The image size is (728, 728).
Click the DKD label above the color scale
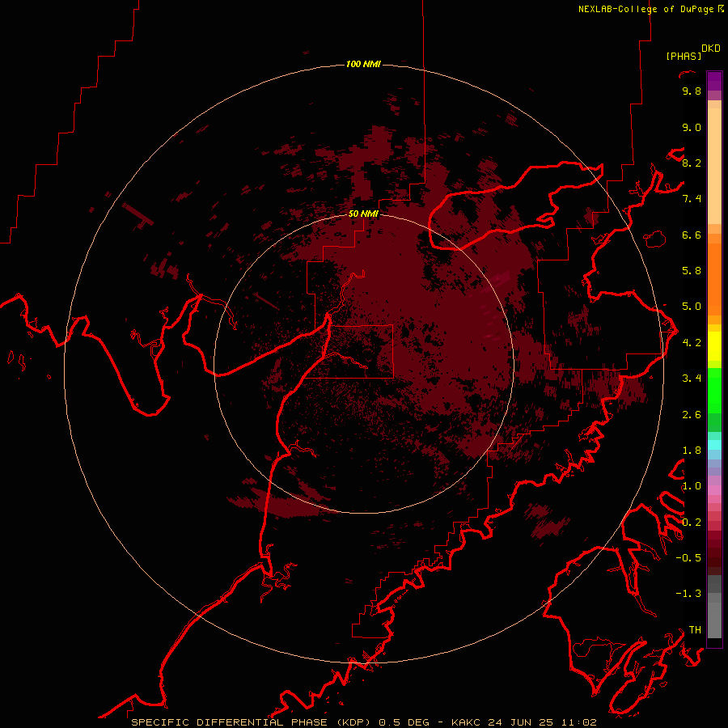click(x=711, y=48)
